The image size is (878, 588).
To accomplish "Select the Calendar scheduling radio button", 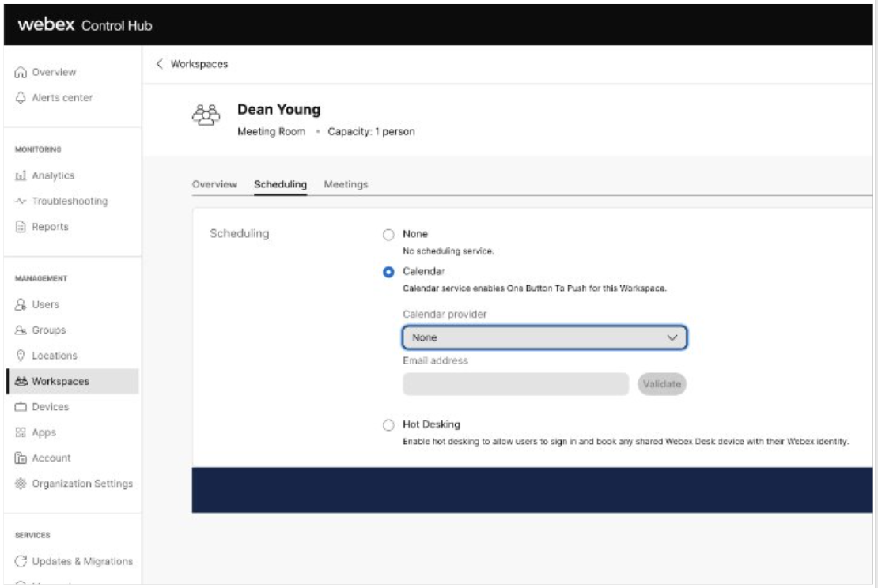I will (x=388, y=272).
